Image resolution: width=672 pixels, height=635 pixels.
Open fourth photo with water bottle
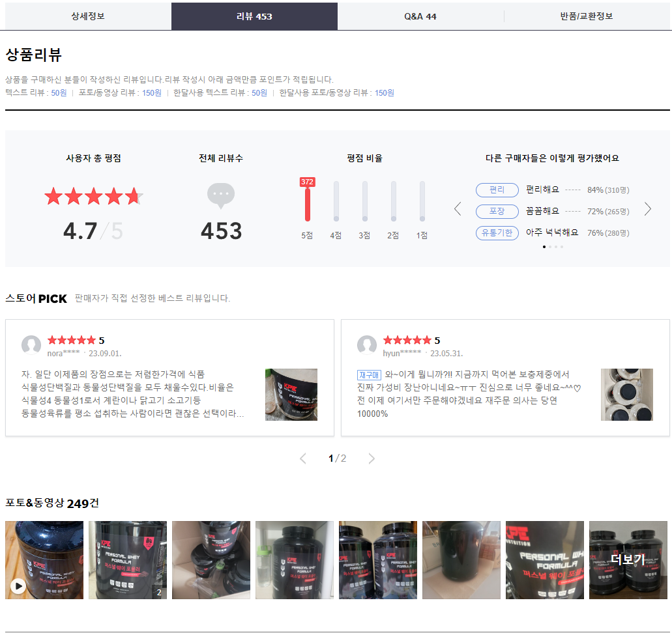[295, 560]
